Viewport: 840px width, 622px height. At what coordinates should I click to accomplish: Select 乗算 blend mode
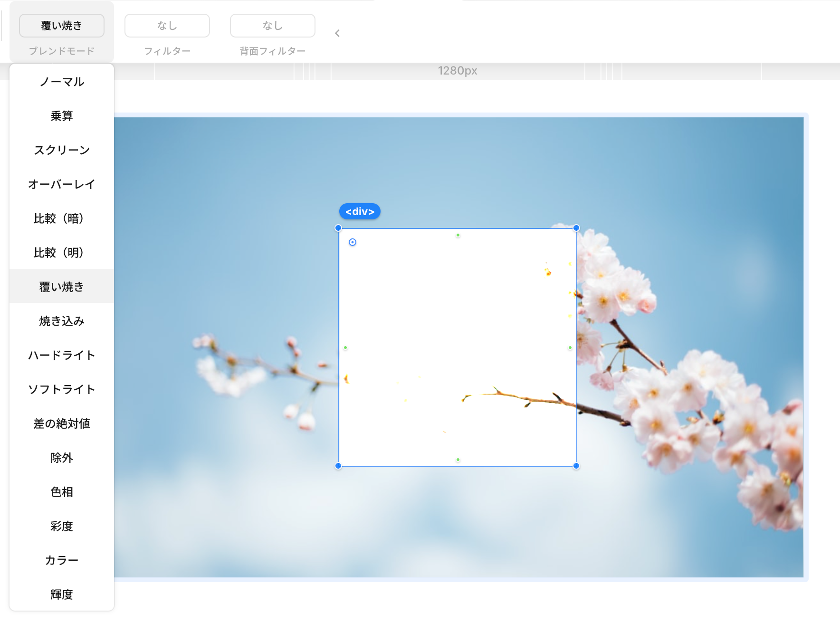62,116
